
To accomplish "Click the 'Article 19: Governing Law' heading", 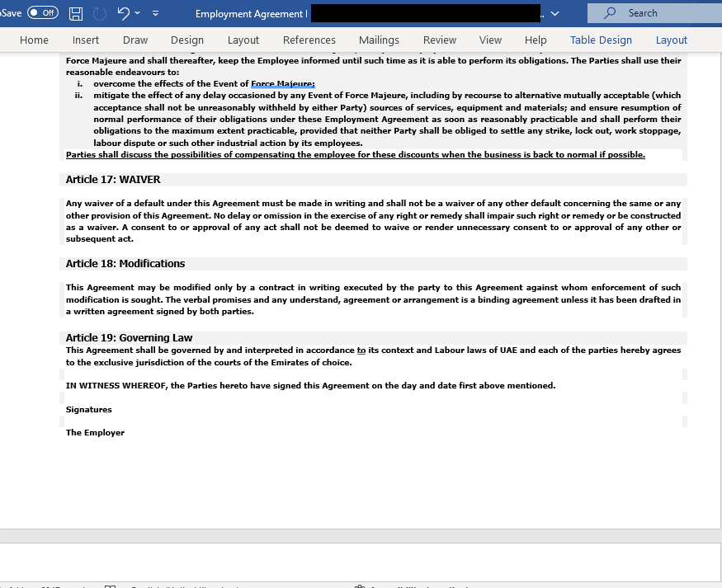I will pyautogui.click(x=129, y=338).
